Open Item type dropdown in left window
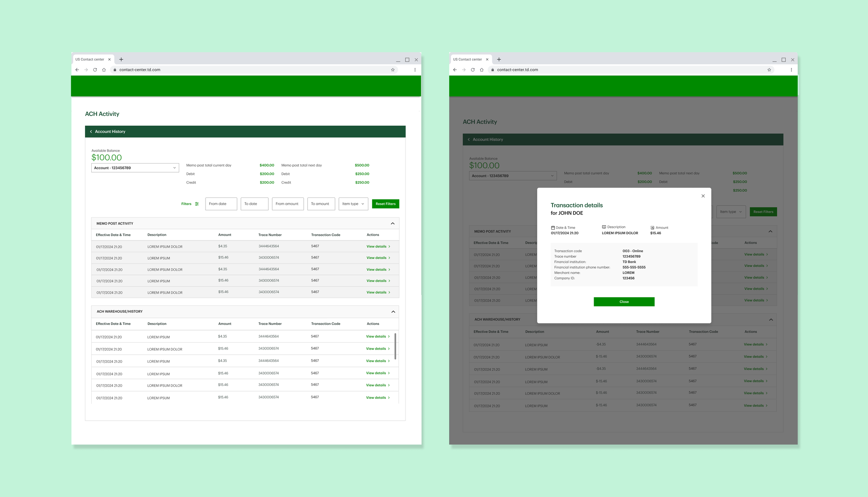This screenshot has height=497, width=868. (353, 204)
